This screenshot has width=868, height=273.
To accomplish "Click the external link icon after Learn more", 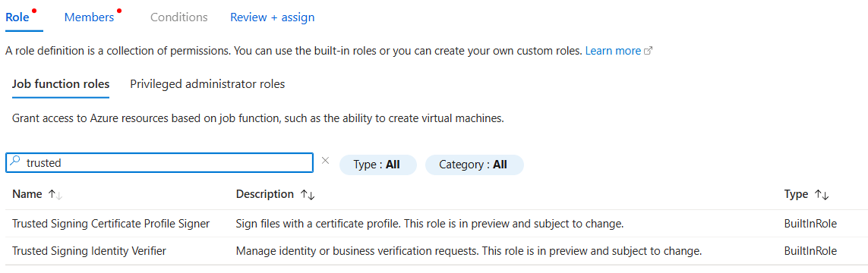I will (x=649, y=51).
